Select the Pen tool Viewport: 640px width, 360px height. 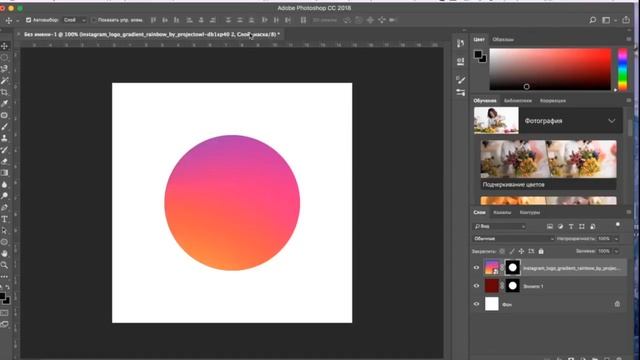click(4, 208)
